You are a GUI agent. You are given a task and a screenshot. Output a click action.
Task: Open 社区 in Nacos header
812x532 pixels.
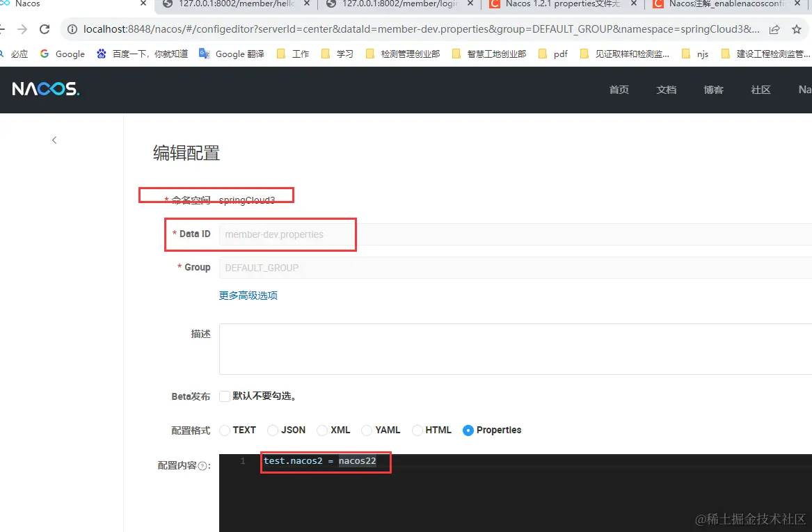(761, 90)
